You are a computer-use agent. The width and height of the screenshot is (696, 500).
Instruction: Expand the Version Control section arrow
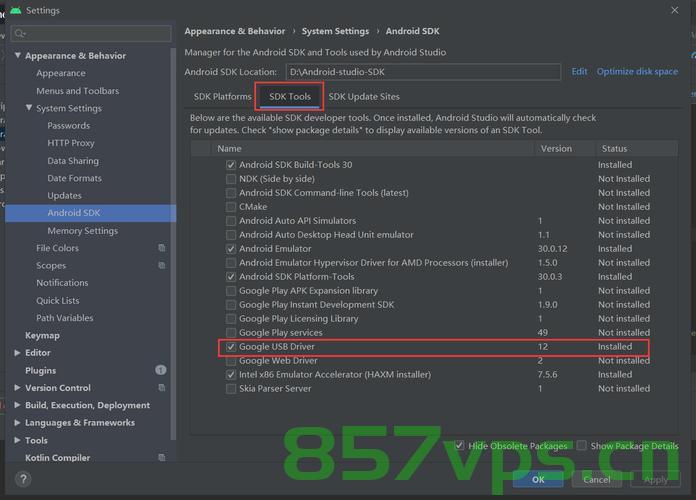pos(18,388)
